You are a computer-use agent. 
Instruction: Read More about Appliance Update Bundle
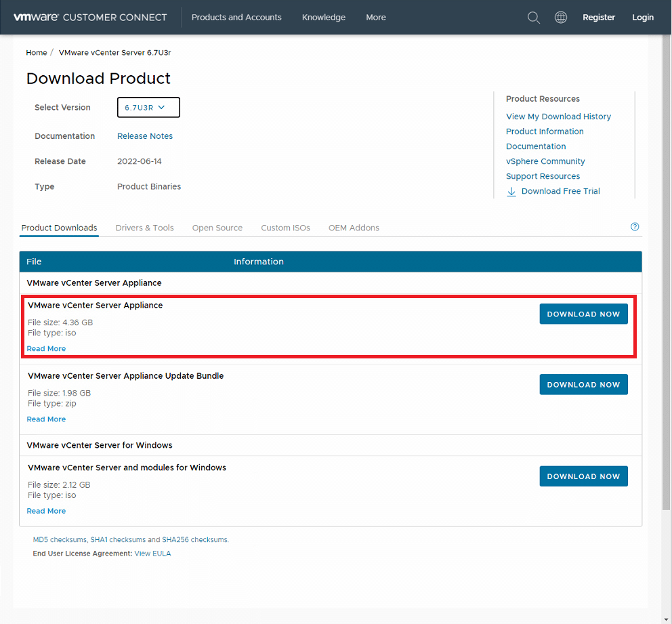pos(46,419)
